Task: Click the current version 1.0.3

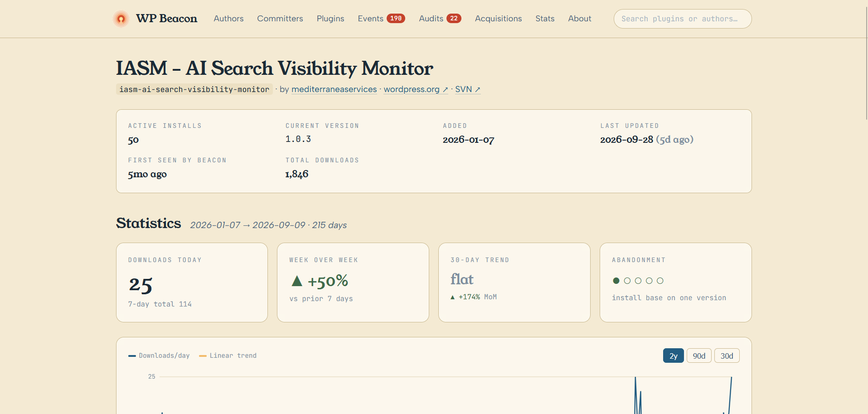Action: click(x=298, y=139)
